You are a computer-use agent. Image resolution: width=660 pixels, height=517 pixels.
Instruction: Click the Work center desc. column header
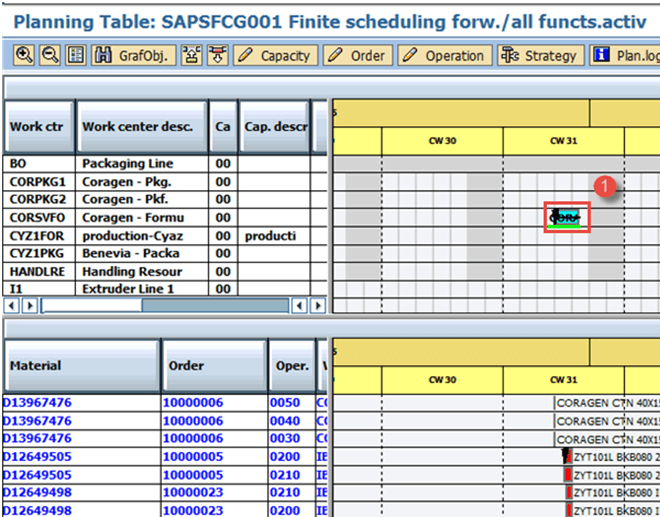pyautogui.click(x=142, y=127)
